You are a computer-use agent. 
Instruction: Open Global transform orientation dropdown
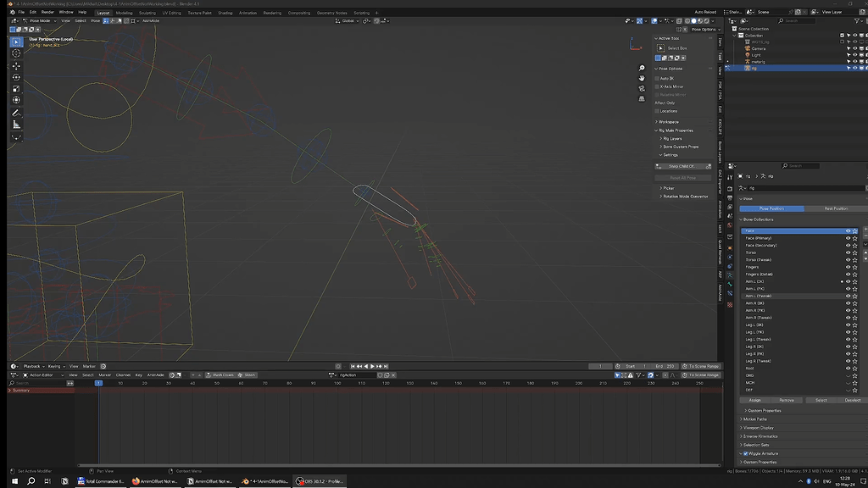(347, 21)
